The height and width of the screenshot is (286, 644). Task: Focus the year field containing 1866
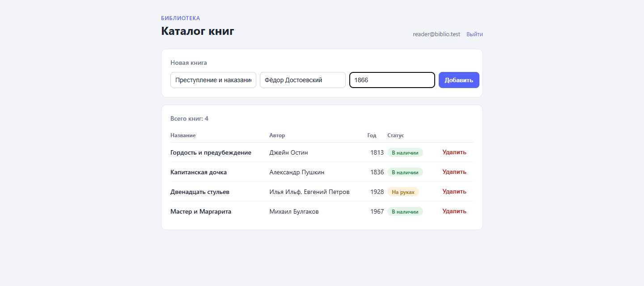click(392, 80)
